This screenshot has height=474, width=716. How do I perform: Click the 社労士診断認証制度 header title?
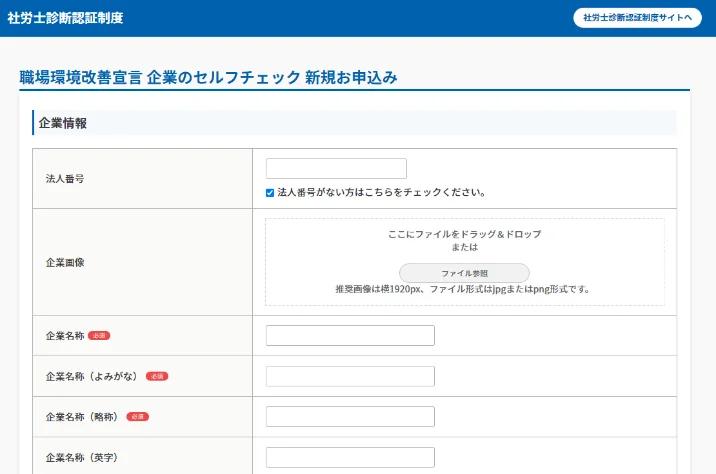coord(65,18)
